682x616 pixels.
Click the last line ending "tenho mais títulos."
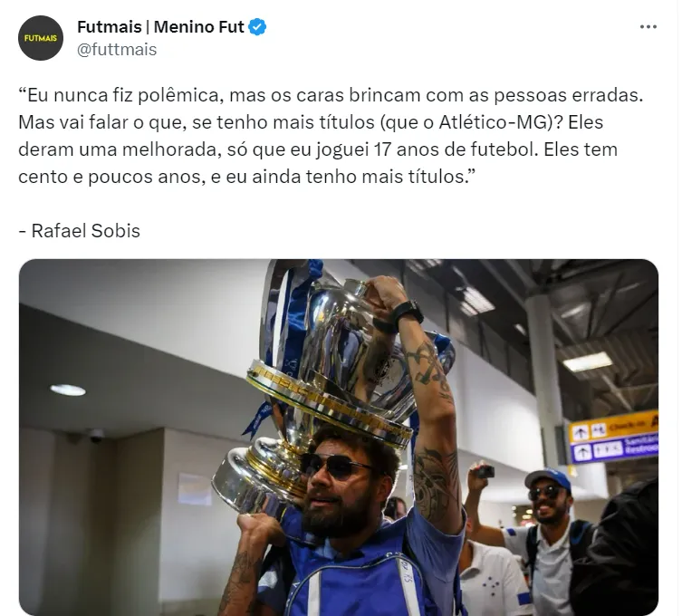click(x=247, y=177)
